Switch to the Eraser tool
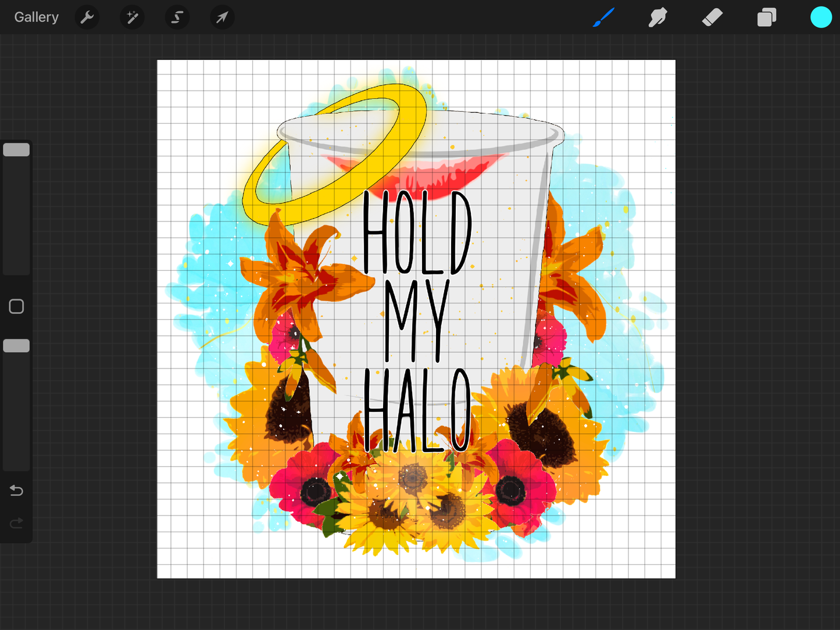The height and width of the screenshot is (630, 840). [712, 17]
